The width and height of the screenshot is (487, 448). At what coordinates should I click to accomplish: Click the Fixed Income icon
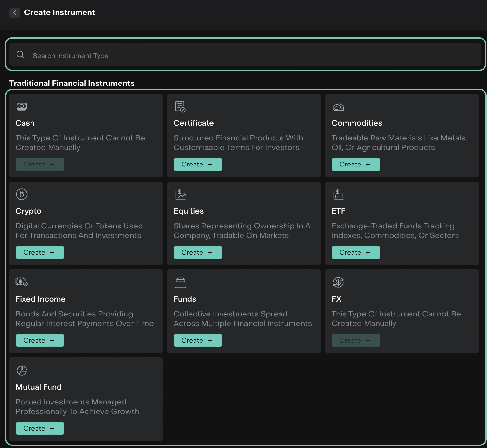click(22, 282)
